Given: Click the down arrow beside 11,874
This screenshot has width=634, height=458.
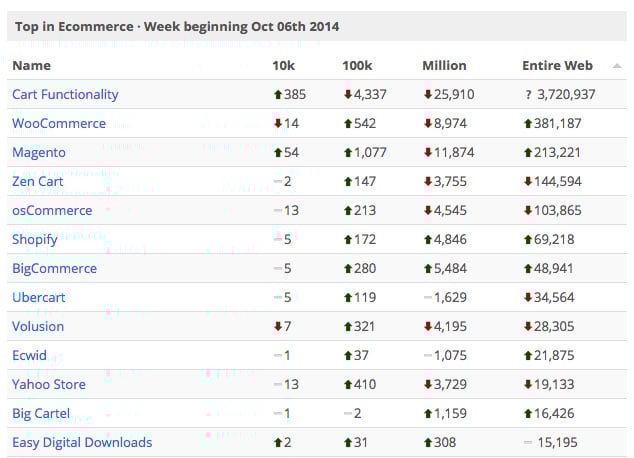Looking at the screenshot, I should click(x=428, y=152).
